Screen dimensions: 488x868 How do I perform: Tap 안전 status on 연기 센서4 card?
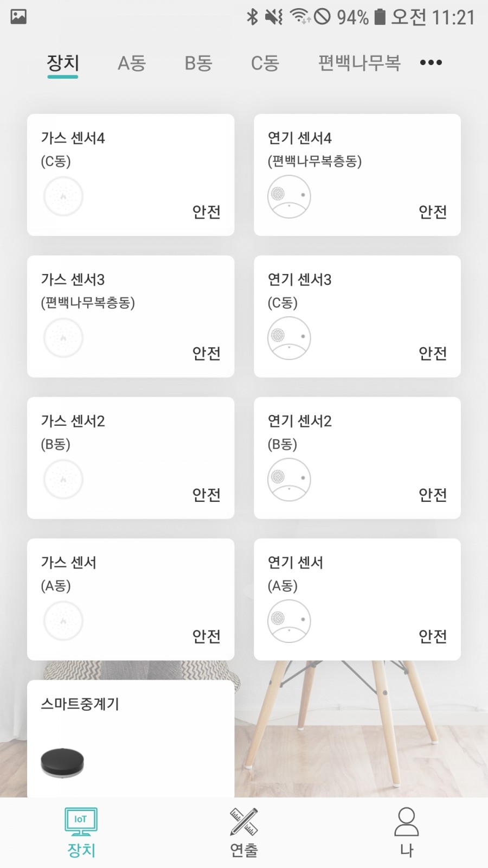433,212
